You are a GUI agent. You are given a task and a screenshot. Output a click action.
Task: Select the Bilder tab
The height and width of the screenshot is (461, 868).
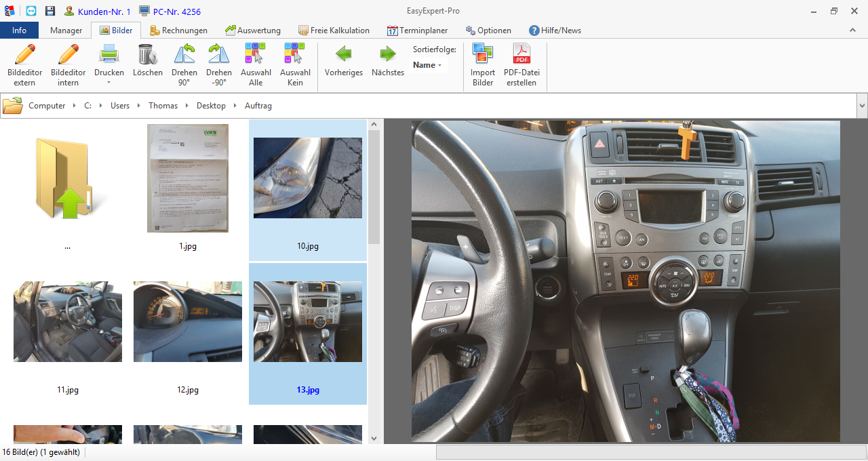(117, 31)
